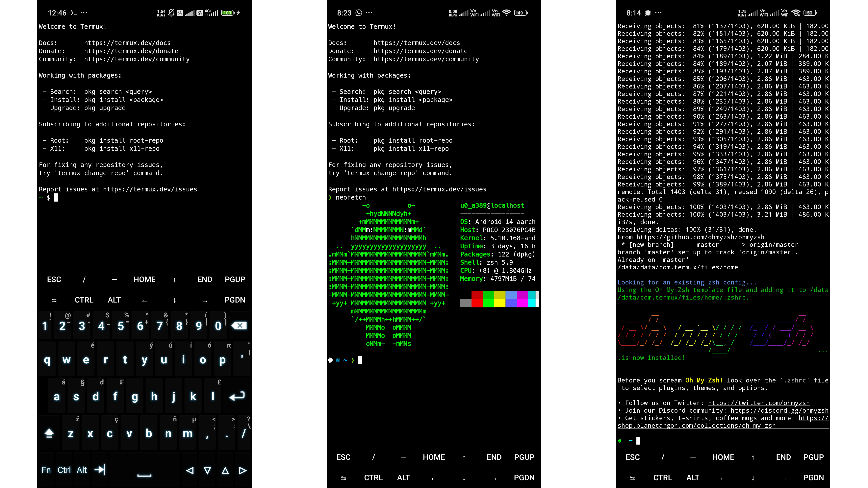Image resolution: width=868 pixels, height=488 pixels.
Task: Tap the keyboard's bottom-row Alt key
Action: (x=82, y=470)
